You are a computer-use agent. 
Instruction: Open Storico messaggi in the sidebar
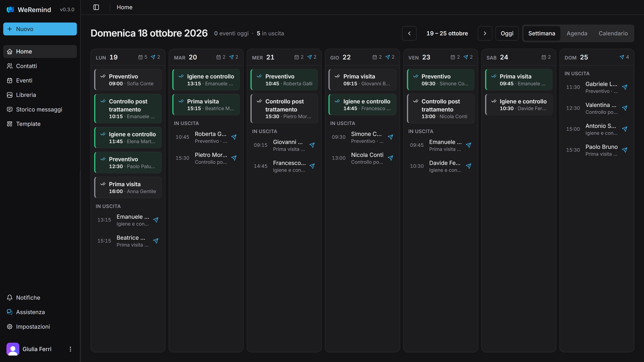40,109
